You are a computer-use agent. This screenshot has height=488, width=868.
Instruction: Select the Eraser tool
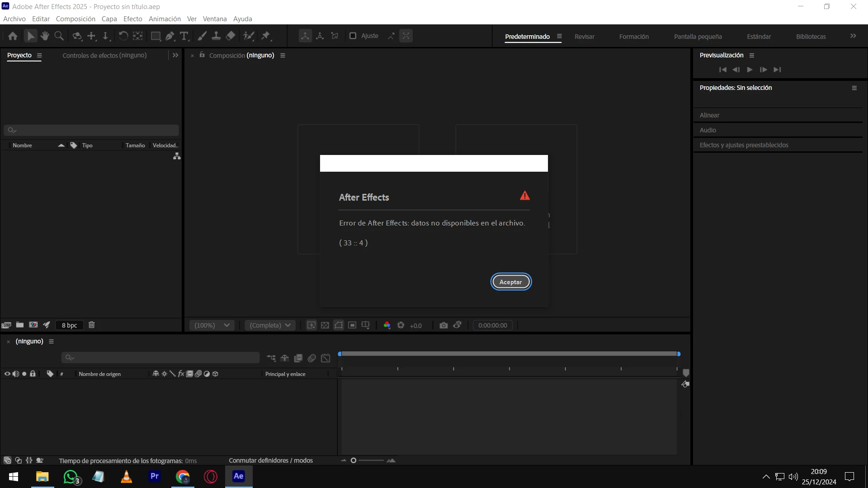(x=231, y=36)
